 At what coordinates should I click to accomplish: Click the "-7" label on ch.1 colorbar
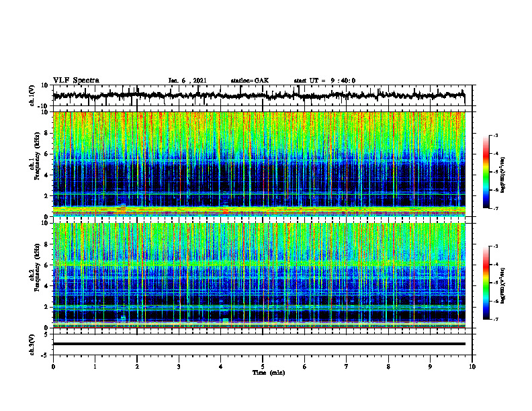[x=495, y=208]
